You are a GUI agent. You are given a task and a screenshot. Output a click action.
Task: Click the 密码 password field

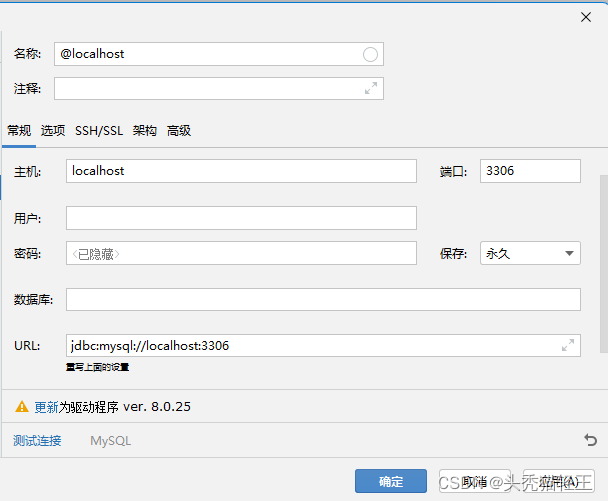click(241, 253)
